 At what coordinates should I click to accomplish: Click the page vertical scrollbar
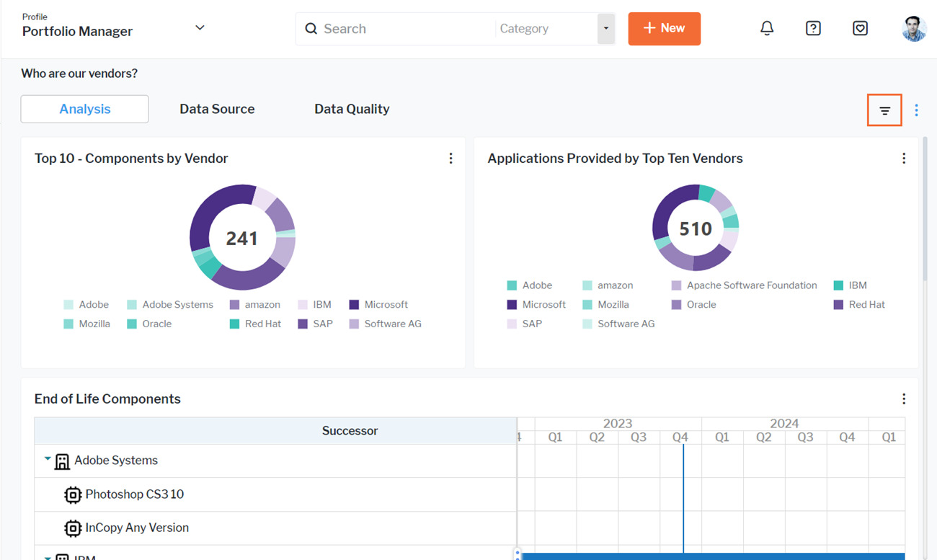[925, 209]
